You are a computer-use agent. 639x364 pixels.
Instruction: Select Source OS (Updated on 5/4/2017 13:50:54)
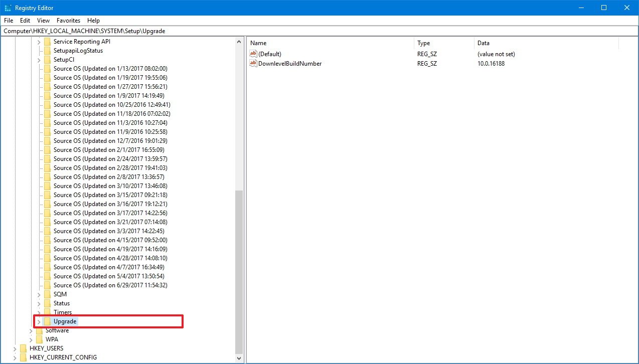[x=109, y=276]
